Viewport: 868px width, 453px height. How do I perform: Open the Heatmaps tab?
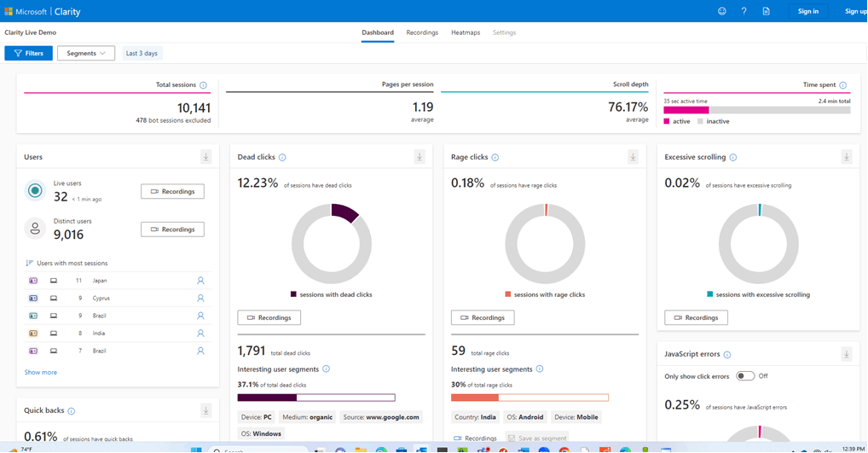pyautogui.click(x=466, y=32)
